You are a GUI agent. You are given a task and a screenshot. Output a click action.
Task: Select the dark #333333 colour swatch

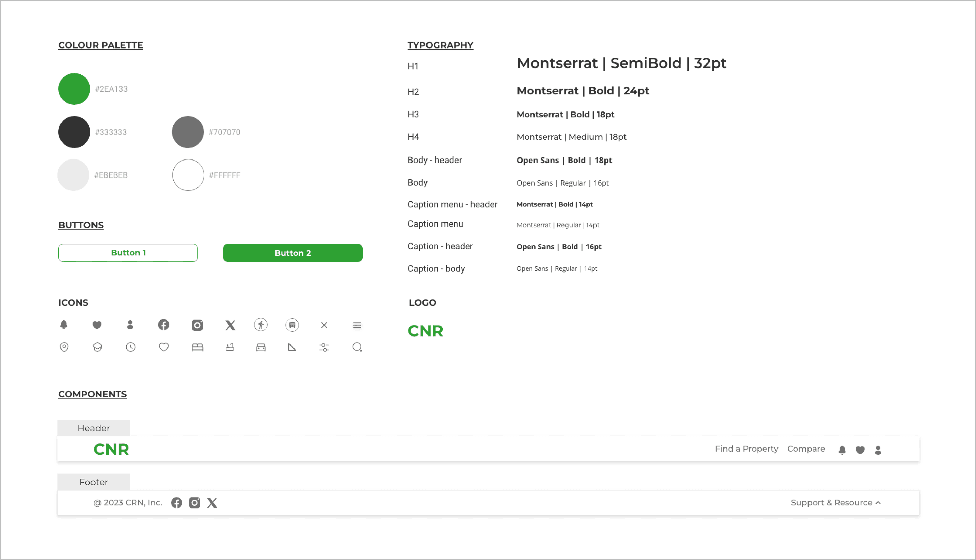(74, 132)
